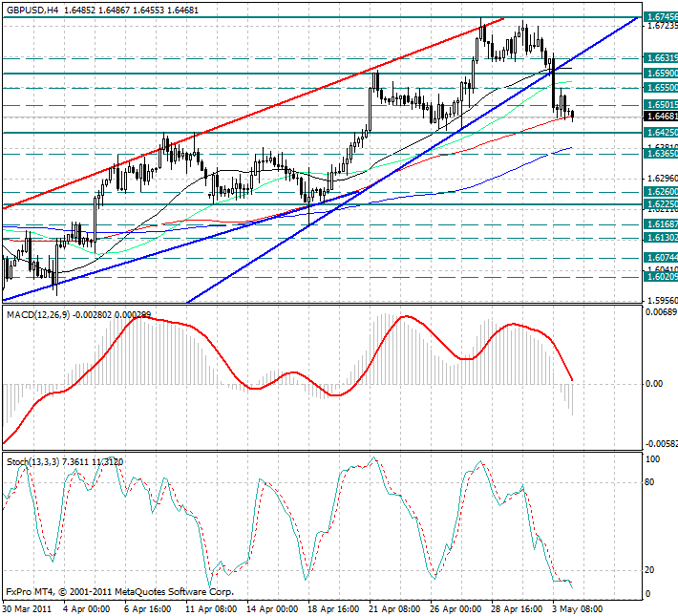Select the 1.66319 level price label

pos(661,58)
